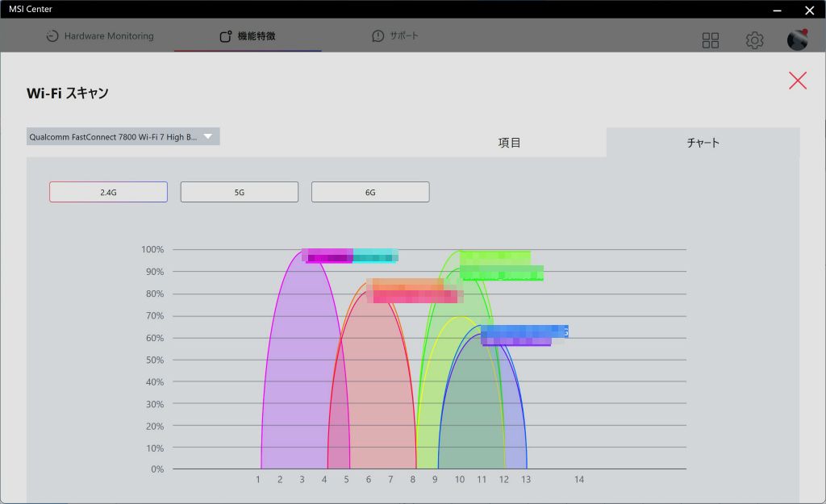The image size is (826, 504).
Task: Open the Hardware Monitoring clock icon
Action: 52,35
